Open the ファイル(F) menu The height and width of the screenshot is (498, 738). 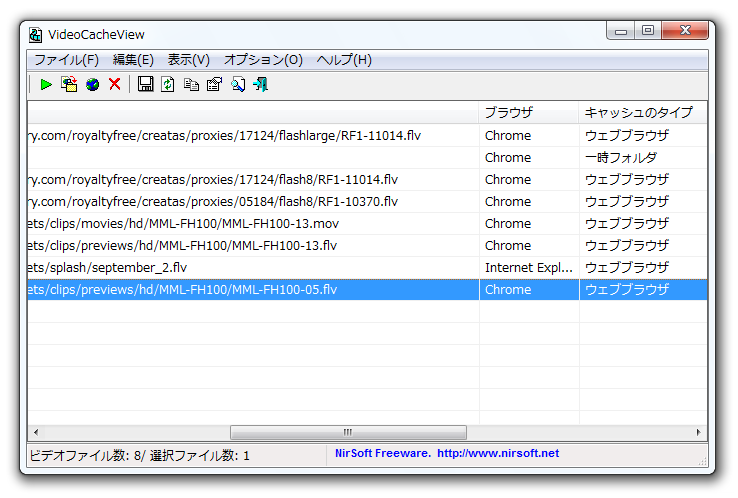tap(66, 60)
